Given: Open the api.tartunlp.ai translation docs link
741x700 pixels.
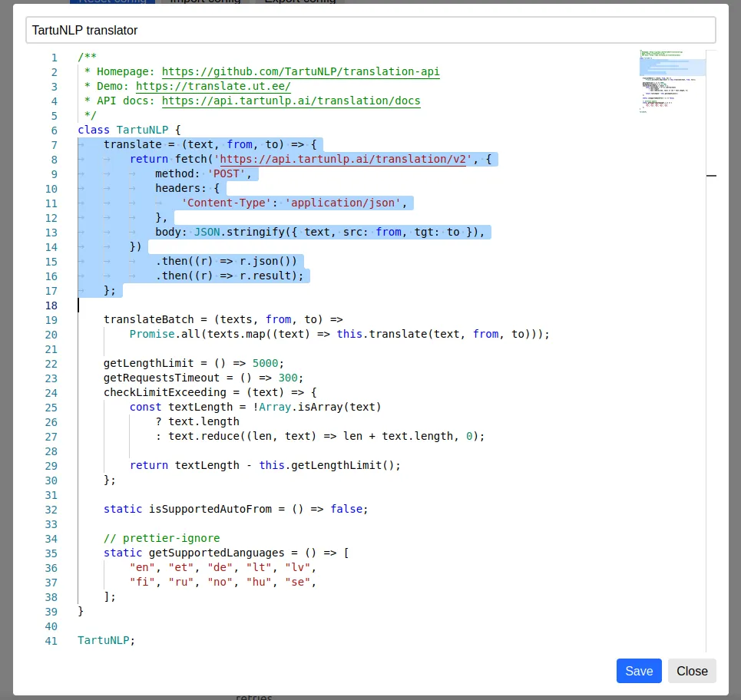Looking at the screenshot, I should tap(291, 101).
